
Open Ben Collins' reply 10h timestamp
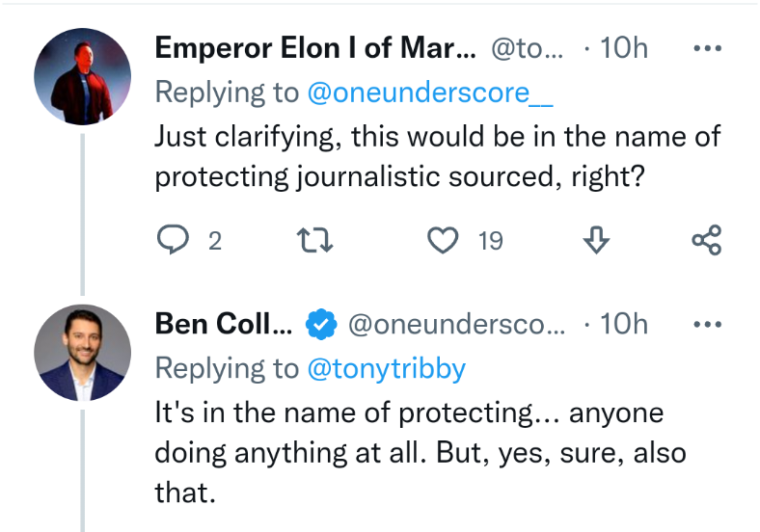coord(624,324)
